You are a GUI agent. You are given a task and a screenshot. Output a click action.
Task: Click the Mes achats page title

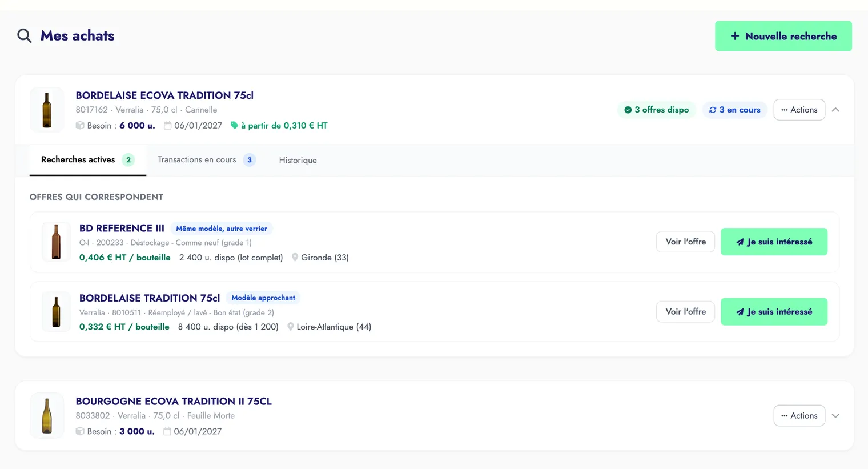[x=77, y=35]
